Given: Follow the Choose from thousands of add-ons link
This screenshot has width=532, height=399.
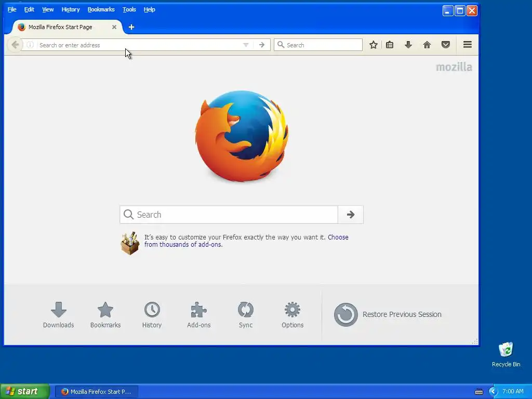Looking at the screenshot, I should click(x=246, y=241).
